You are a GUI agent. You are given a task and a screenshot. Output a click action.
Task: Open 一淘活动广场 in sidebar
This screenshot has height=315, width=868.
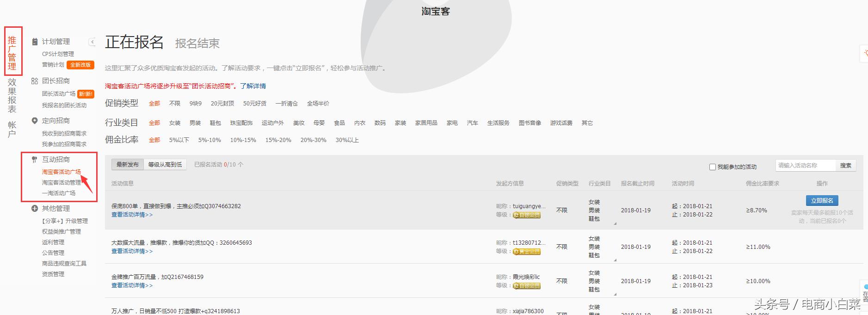coord(59,193)
